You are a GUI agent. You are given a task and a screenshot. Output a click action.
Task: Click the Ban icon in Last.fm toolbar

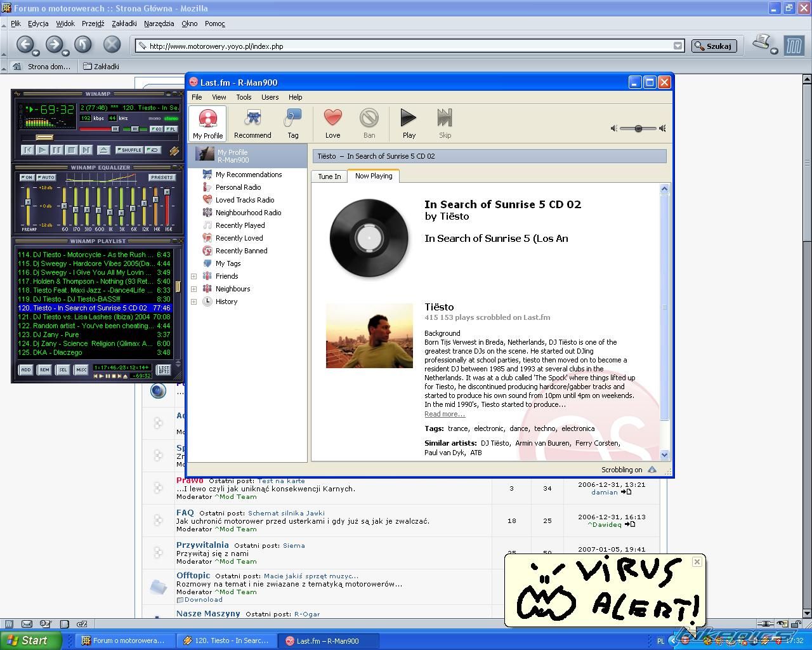369,123
